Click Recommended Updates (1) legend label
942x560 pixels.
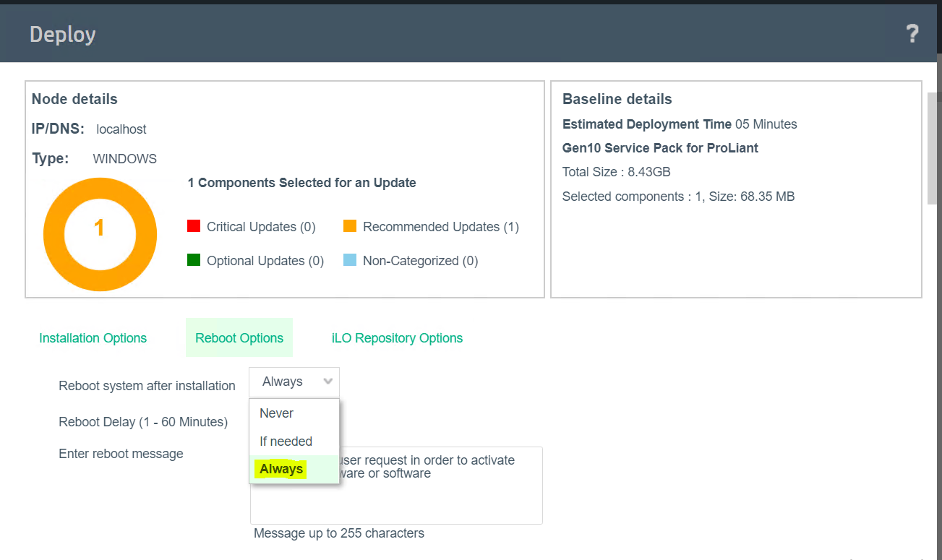click(x=441, y=227)
